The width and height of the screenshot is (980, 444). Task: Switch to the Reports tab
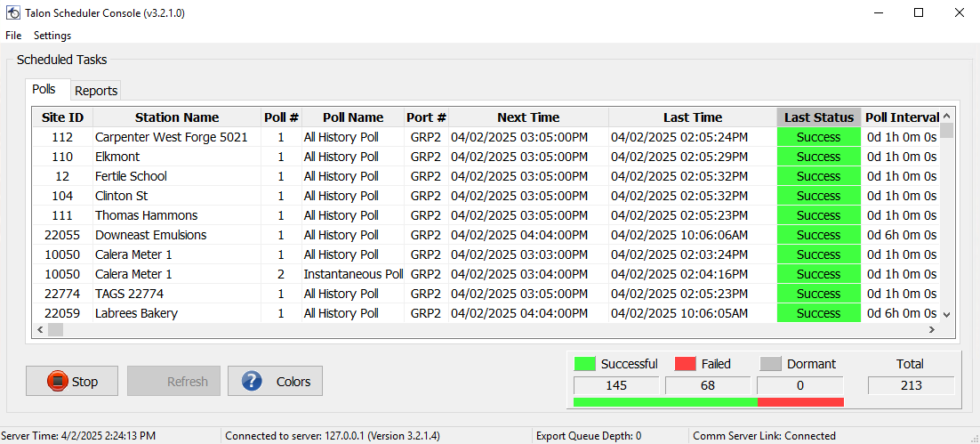point(96,91)
